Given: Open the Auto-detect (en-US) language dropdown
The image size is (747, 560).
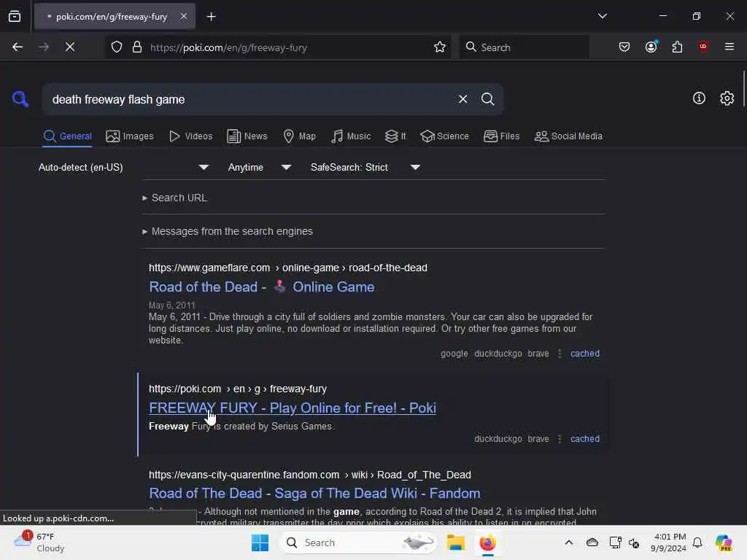Looking at the screenshot, I should (123, 167).
